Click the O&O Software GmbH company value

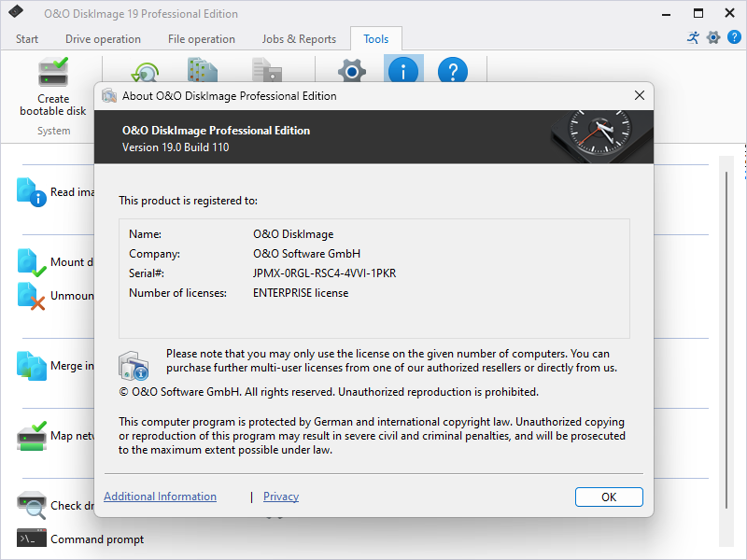(307, 254)
